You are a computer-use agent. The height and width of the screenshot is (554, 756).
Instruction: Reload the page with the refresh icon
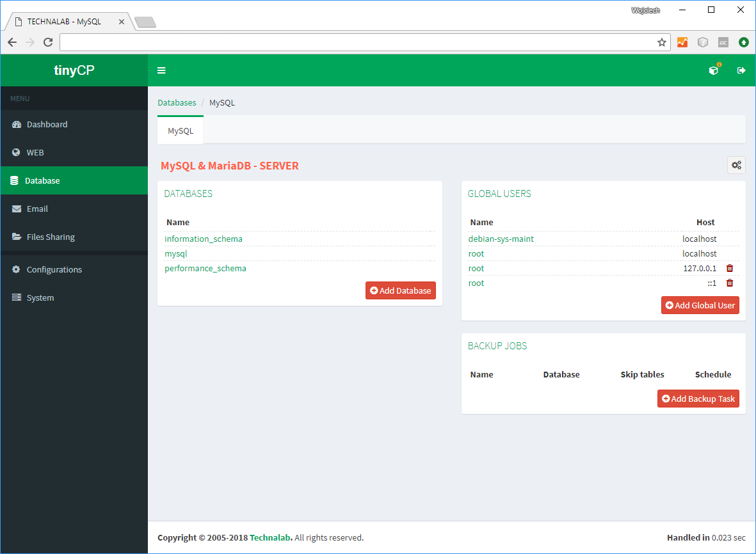pos(48,42)
